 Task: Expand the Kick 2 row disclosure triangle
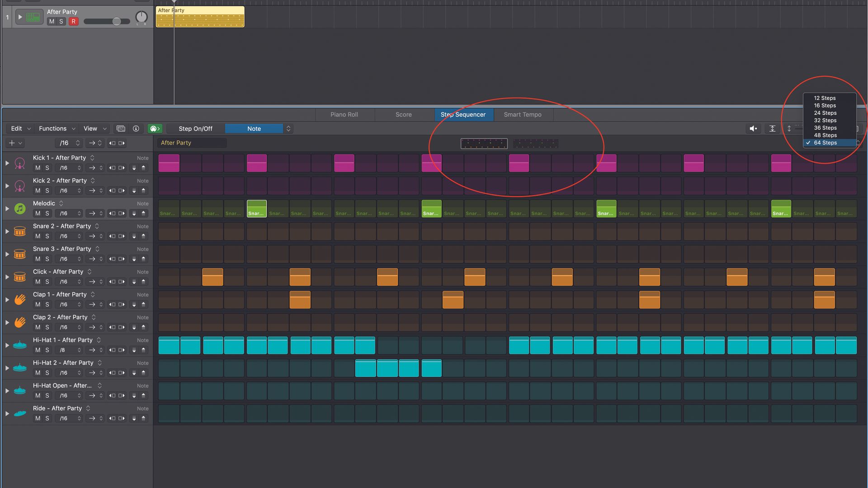[7, 186]
